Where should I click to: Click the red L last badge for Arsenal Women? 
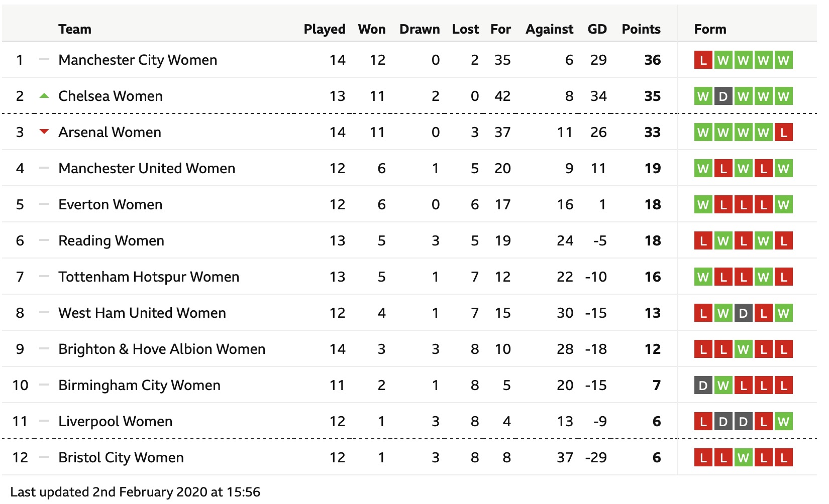click(x=783, y=132)
